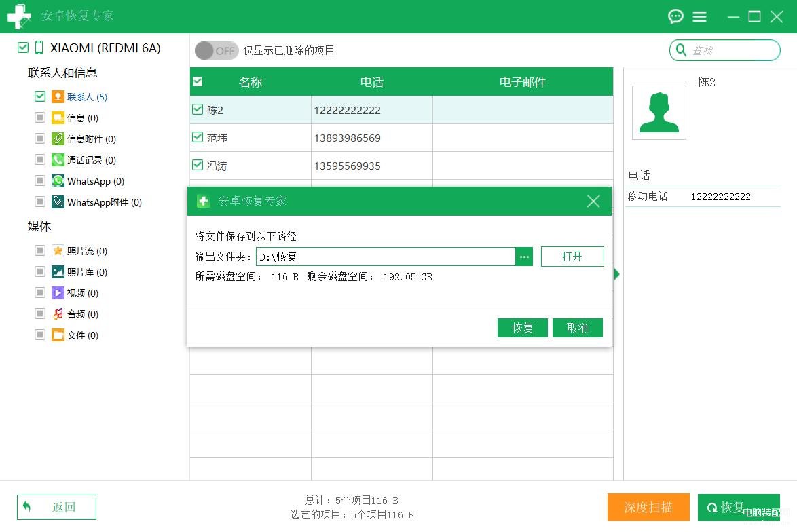Check the 信息附件 (0) checkbox

(x=40, y=138)
